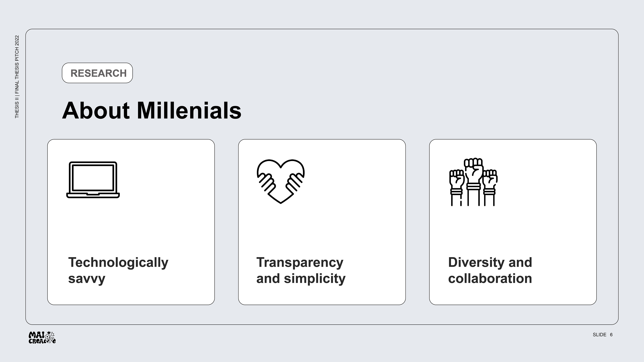
Task: Click the word savvy in first card
Action: (87, 279)
